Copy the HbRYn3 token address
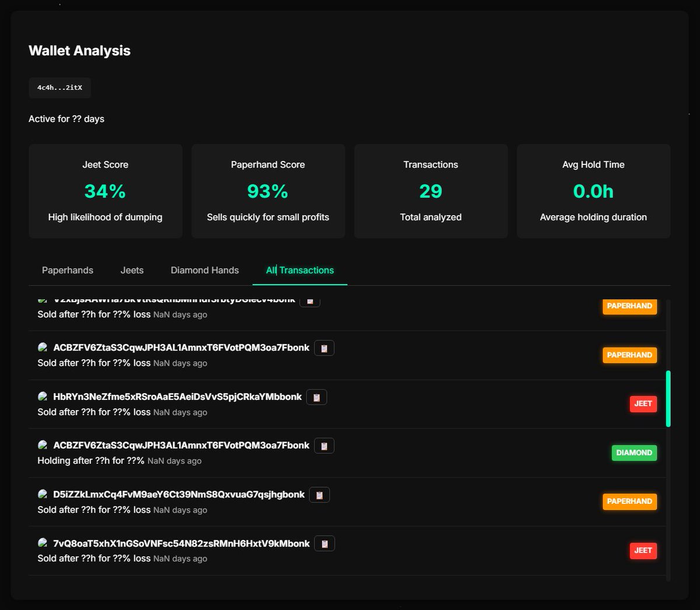Image resolution: width=700 pixels, height=610 pixels. click(317, 397)
